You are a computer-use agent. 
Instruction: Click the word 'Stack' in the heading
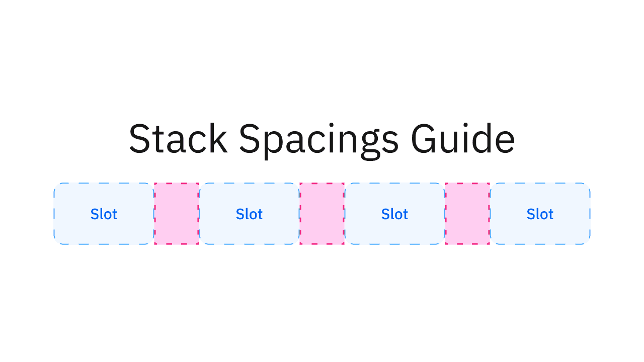pyautogui.click(x=178, y=139)
